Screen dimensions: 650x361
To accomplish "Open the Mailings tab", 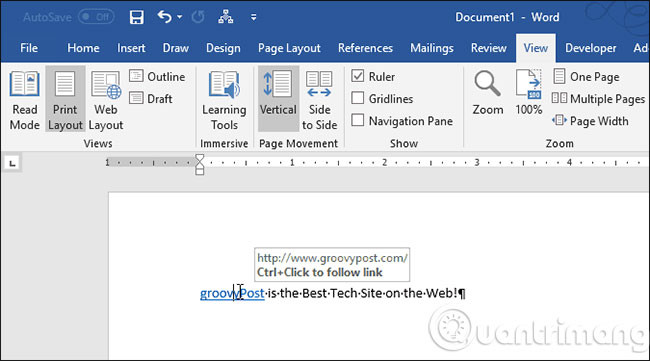I will [432, 48].
